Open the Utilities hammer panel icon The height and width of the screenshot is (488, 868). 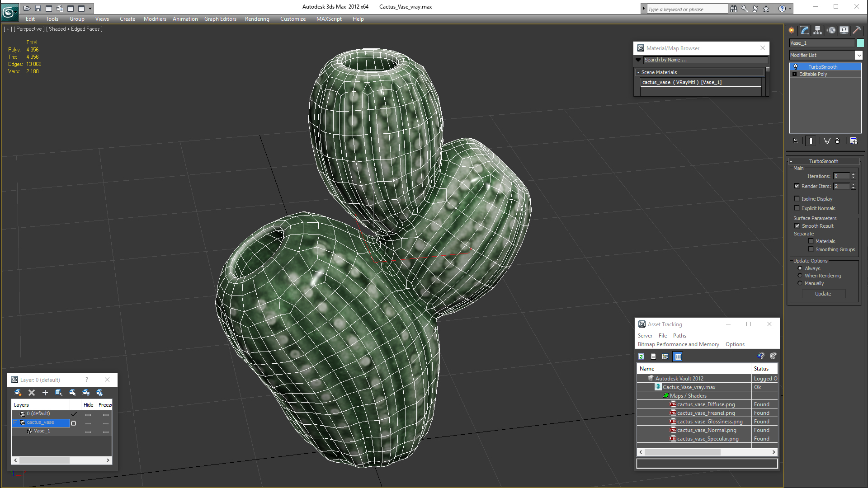click(x=857, y=30)
